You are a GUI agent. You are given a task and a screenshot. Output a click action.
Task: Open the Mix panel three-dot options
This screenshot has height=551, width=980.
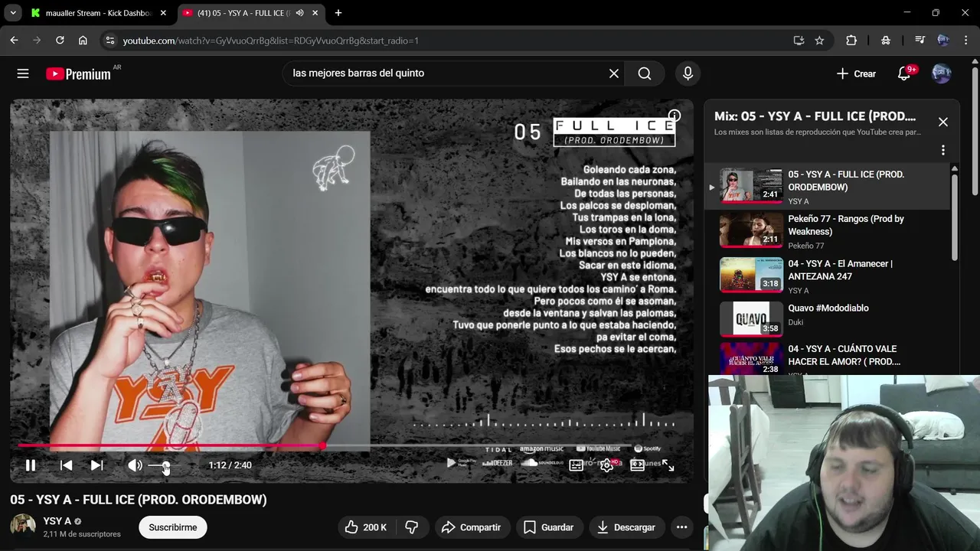[x=943, y=150]
